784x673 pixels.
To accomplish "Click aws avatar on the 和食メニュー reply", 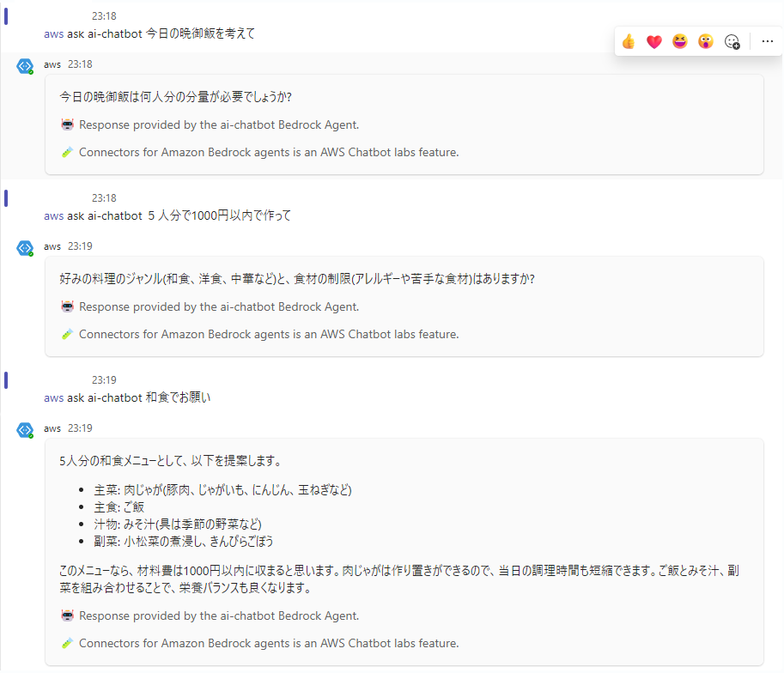I will click(25, 430).
